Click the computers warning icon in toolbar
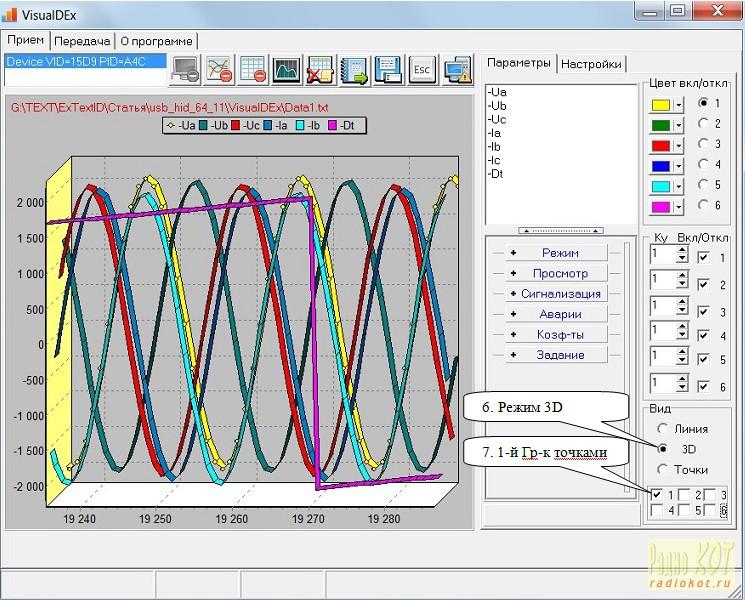 (457, 69)
